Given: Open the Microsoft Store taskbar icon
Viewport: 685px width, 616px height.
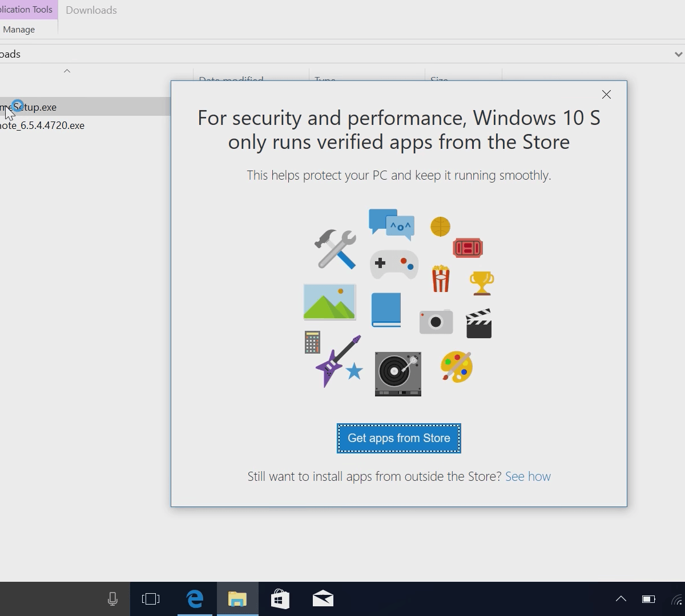Looking at the screenshot, I should 280,599.
